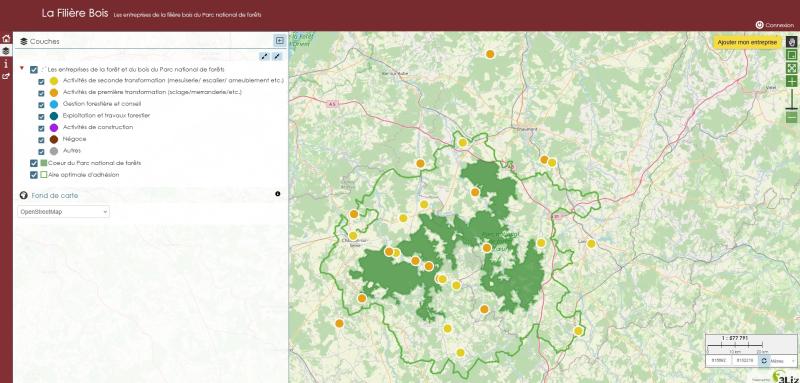The width and height of the screenshot is (800, 383).
Task: Collapse the entreprises layer group triangle
Action: 21,68
